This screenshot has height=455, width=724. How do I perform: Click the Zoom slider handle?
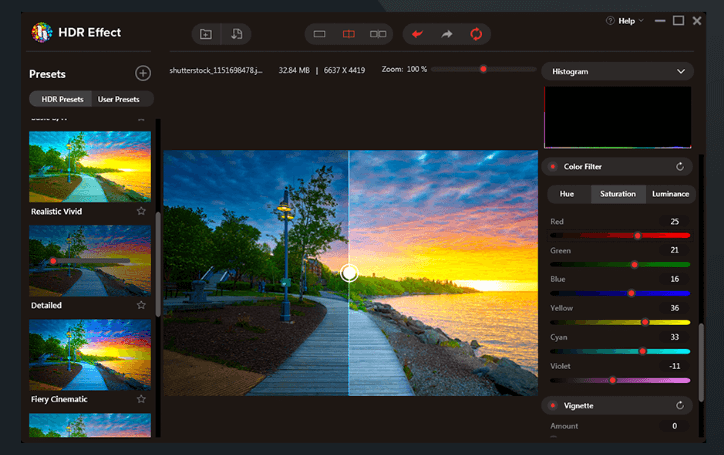(x=483, y=69)
